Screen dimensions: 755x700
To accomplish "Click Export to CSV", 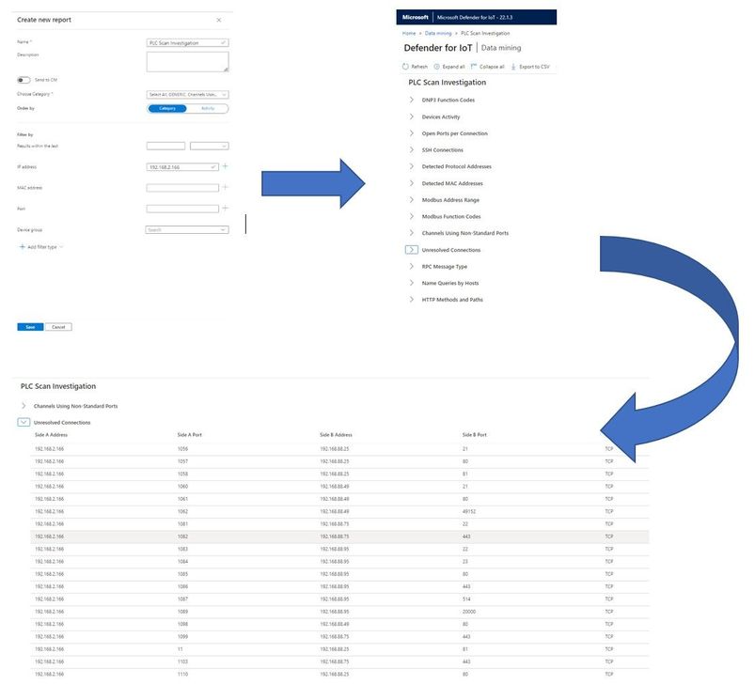I will [529, 67].
